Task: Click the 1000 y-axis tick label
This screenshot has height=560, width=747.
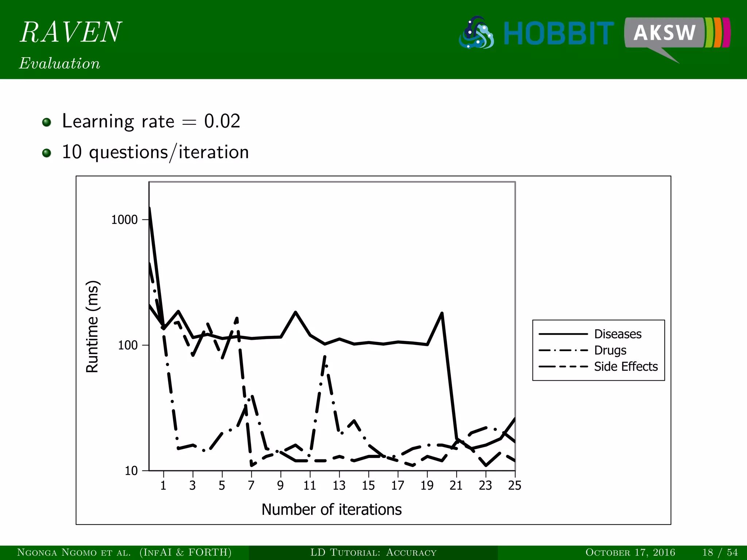Action: (124, 220)
